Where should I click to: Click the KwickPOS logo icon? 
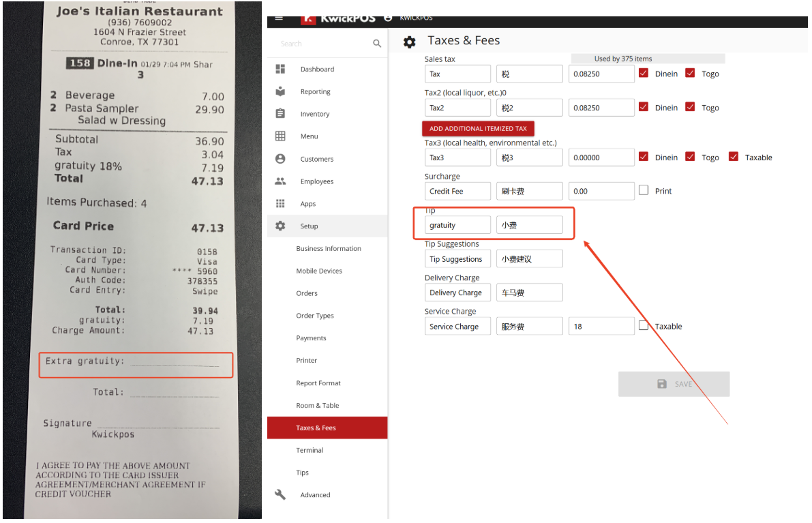[x=308, y=20]
